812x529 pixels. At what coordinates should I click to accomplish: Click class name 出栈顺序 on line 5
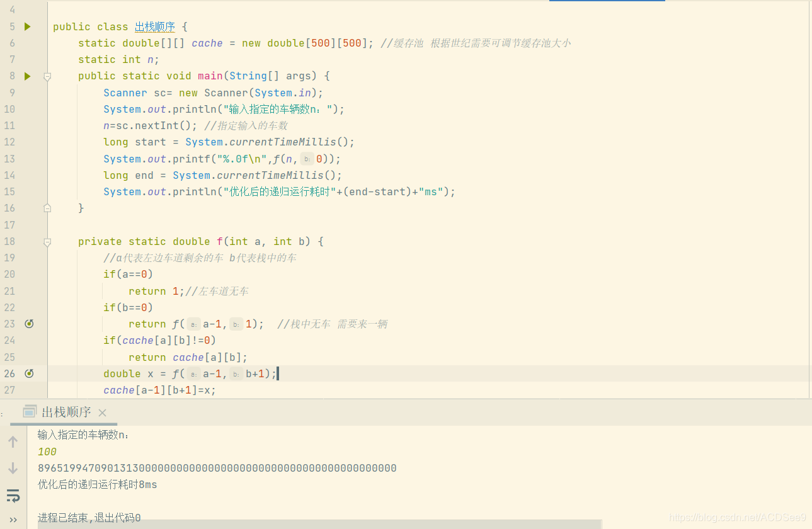coord(155,26)
